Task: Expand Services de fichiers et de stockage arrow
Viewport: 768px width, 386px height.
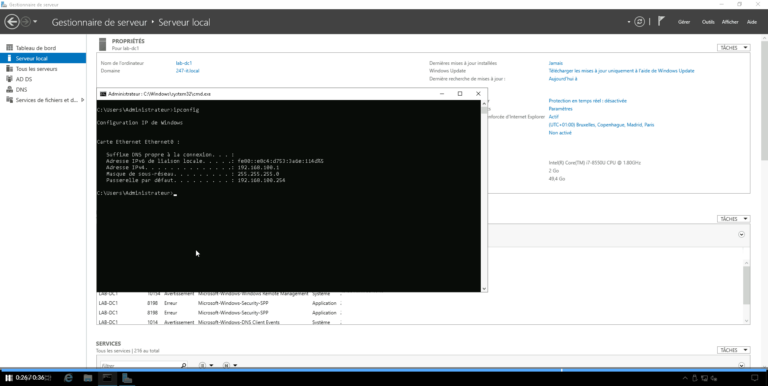Action: coord(82,100)
